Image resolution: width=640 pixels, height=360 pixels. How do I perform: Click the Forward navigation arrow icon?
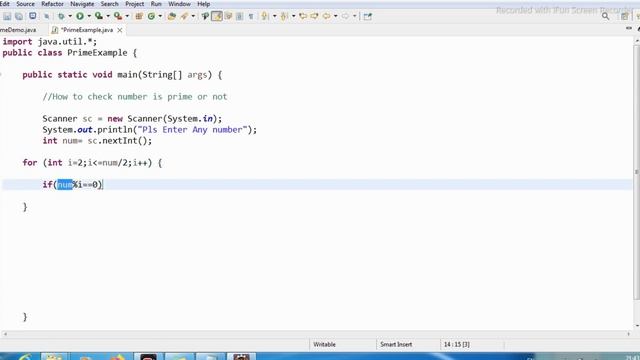click(x=345, y=16)
